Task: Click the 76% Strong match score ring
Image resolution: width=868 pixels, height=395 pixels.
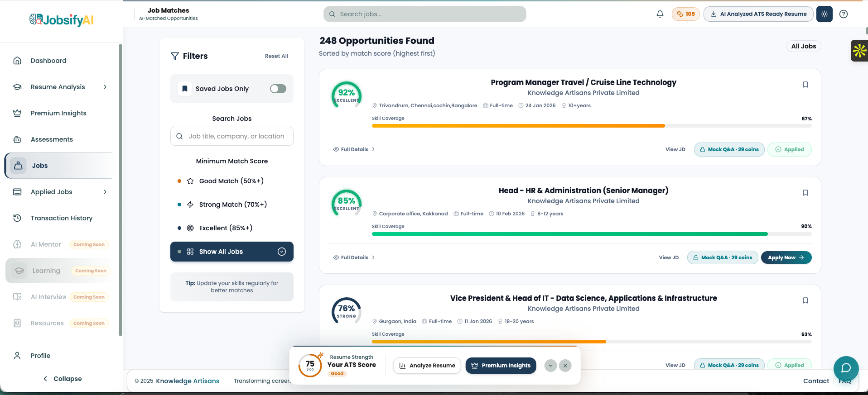Action: [347, 312]
